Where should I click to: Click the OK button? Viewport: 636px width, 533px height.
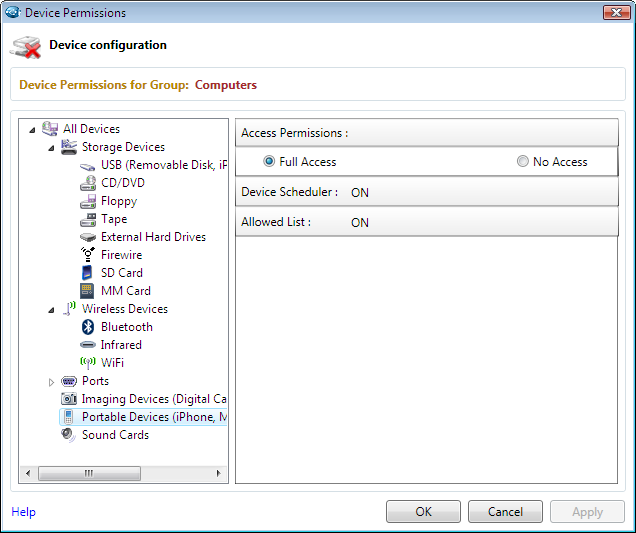[423, 512]
